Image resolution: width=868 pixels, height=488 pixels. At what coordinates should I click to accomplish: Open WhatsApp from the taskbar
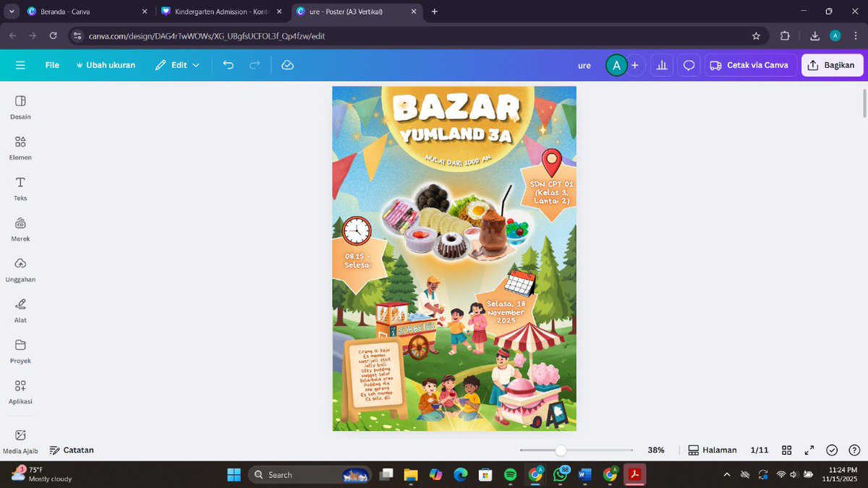561,474
